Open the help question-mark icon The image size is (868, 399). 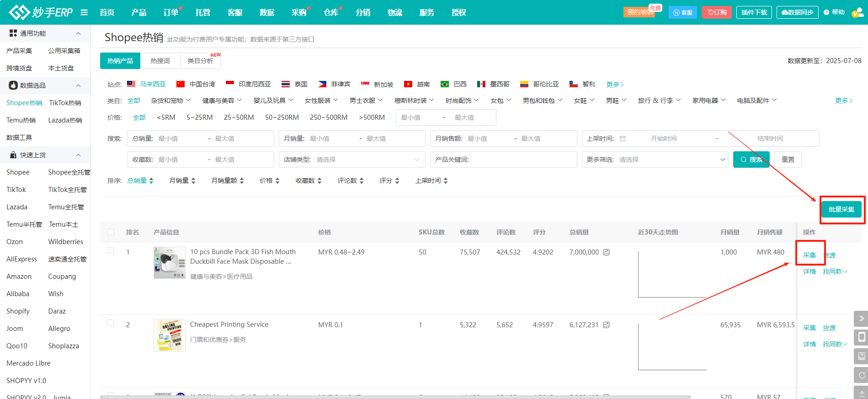(x=826, y=12)
